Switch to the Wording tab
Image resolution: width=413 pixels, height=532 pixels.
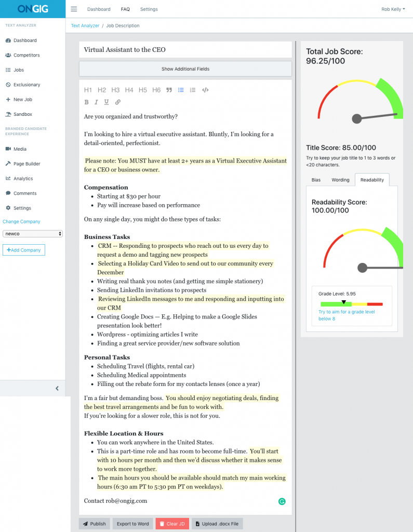click(x=340, y=180)
